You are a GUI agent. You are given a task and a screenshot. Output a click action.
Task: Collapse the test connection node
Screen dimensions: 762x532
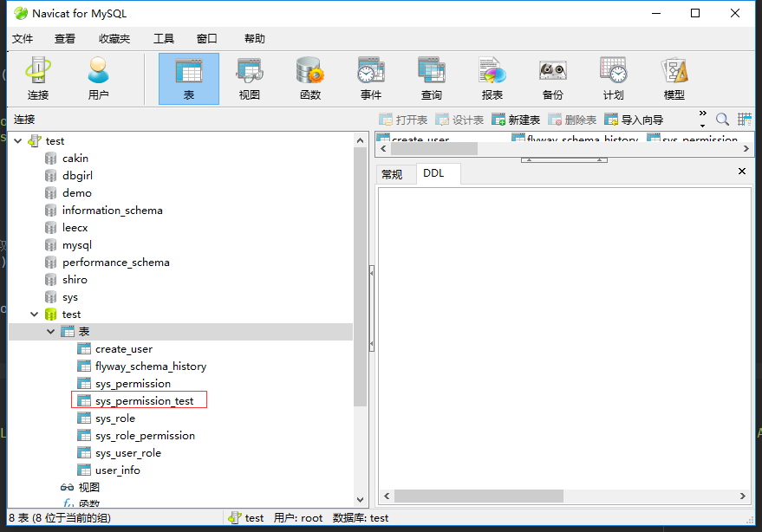[x=17, y=140]
